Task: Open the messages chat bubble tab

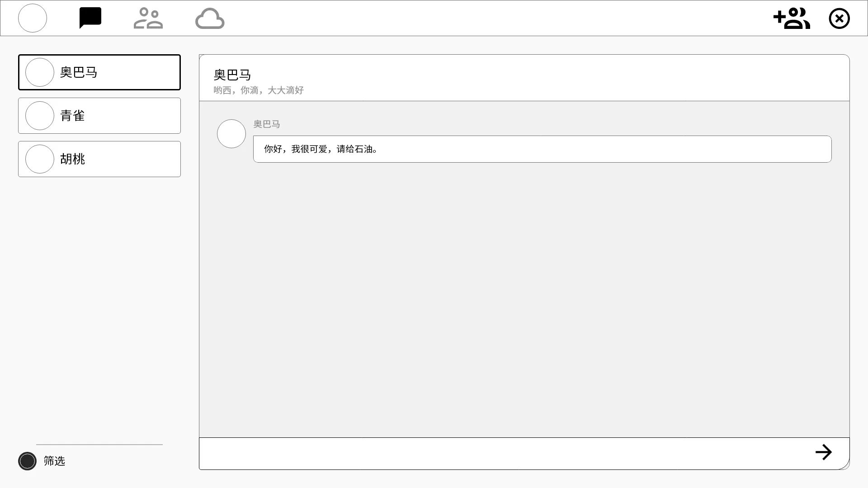Action: [90, 18]
